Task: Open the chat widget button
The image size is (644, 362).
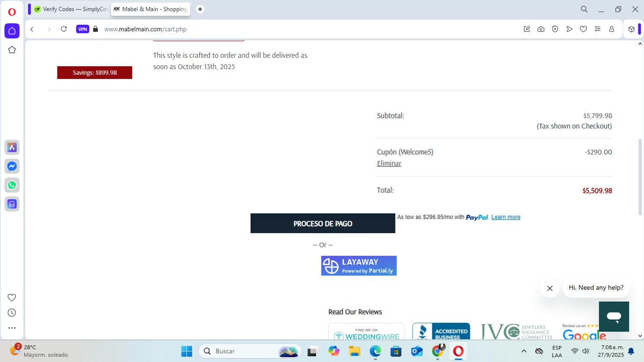Action: [614, 316]
